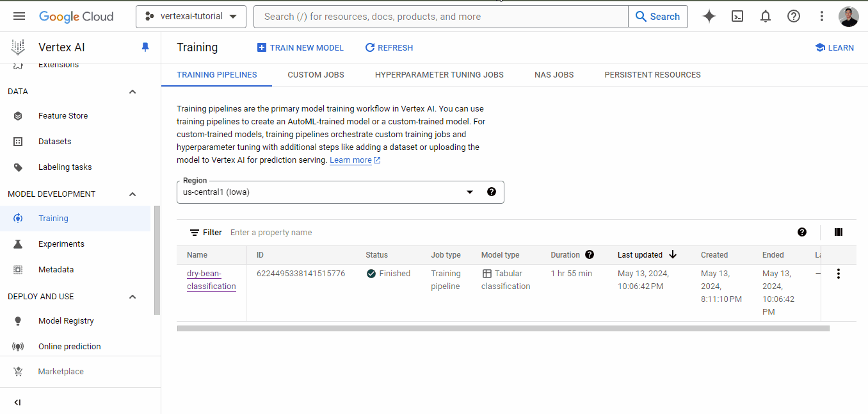Collapse the MODEL DEVELOPMENT section
Viewport: 868px width, 414px height.
(x=133, y=194)
